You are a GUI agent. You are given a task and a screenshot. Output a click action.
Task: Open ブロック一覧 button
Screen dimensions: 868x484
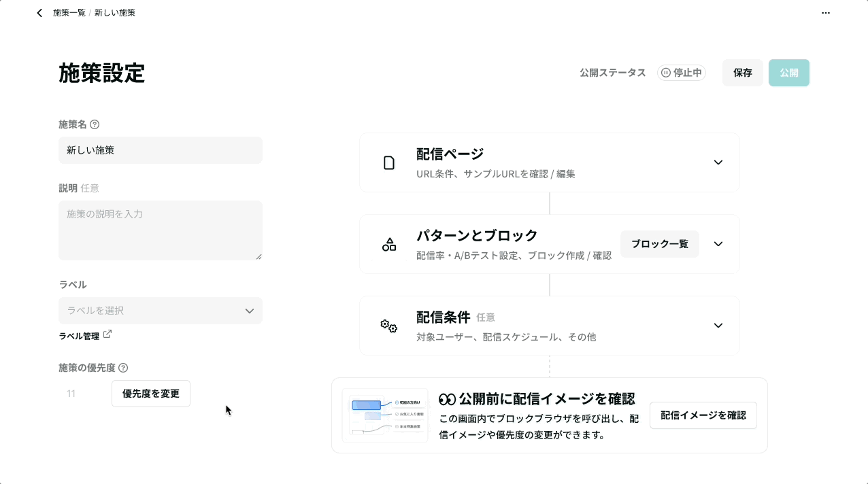[x=660, y=244]
